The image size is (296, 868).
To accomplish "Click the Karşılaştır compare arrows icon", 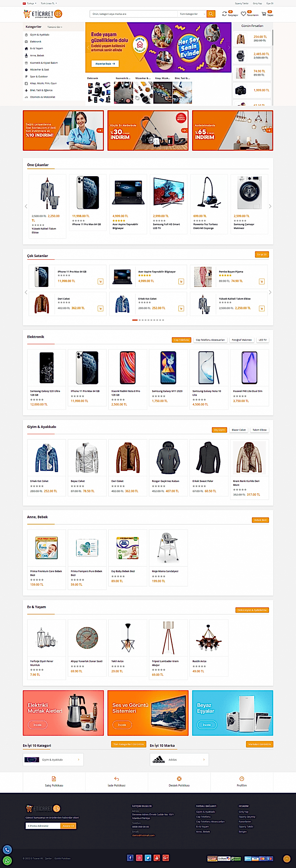I will pyautogui.click(x=224, y=14).
